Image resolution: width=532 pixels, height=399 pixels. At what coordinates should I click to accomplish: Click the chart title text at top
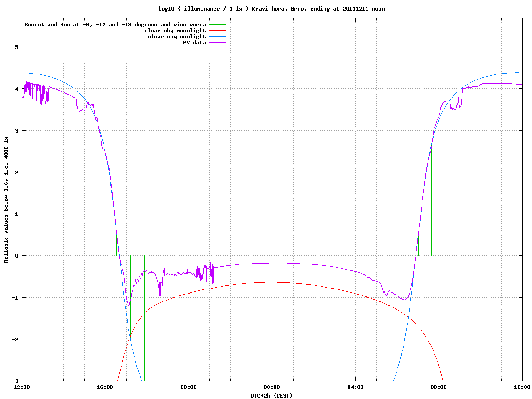tap(271, 9)
